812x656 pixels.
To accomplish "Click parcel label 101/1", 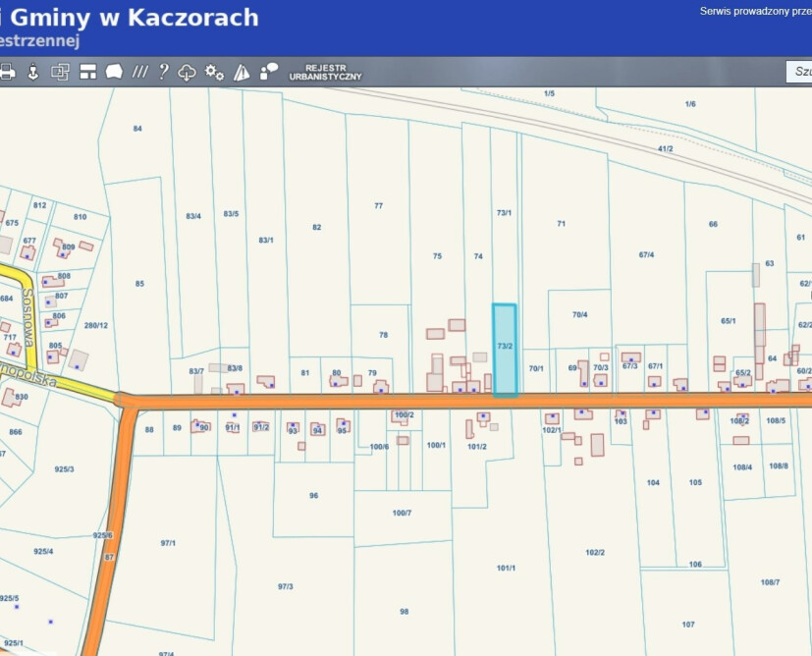I will point(506,568).
